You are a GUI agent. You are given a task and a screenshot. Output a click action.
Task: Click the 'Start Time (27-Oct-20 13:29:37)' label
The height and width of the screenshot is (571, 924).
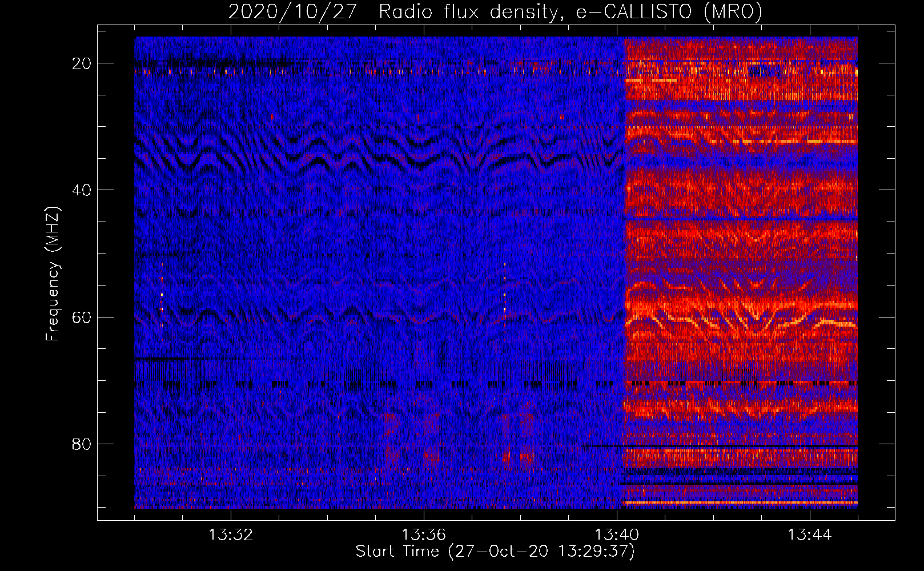pyautogui.click(x=495, y=552)
